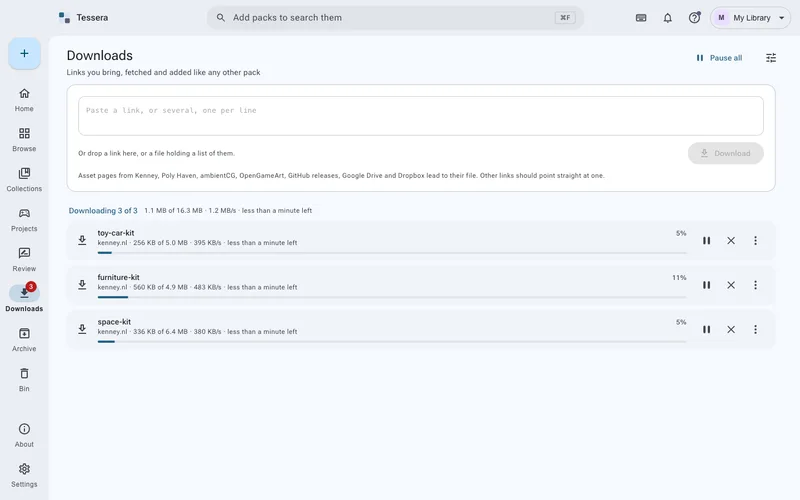Click the paste link text area
This screenshot has height=500, width=800.
420,116
